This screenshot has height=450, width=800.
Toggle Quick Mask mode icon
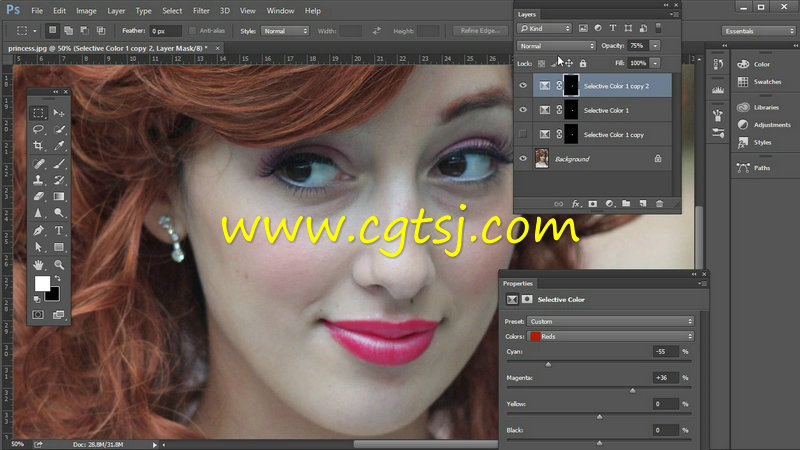point(38,315)
